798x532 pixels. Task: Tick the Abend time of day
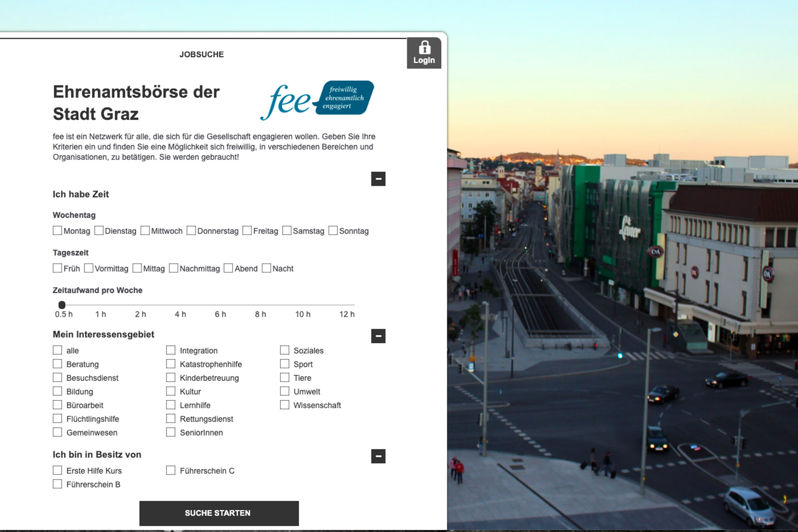click(228, 268)
